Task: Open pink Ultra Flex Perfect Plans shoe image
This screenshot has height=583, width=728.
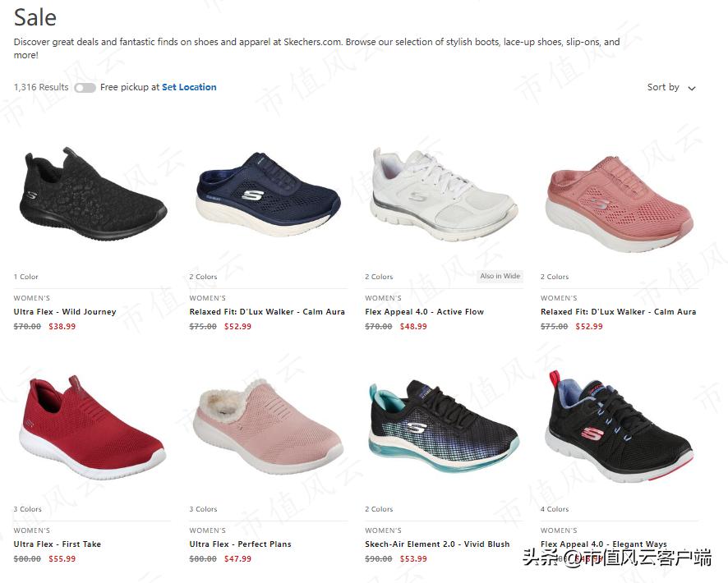Action: tap(269, 427)
